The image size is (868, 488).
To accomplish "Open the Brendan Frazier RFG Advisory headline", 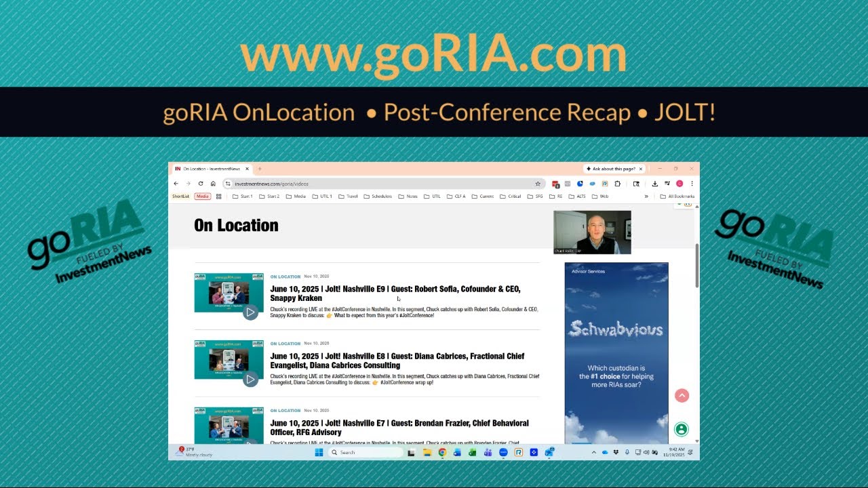I will (399, 428).
